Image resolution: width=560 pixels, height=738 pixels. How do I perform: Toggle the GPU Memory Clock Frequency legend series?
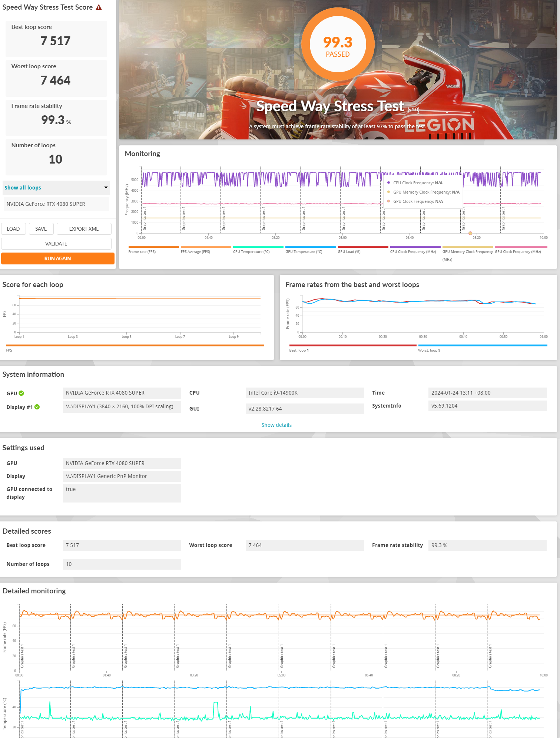pos(467,253)
